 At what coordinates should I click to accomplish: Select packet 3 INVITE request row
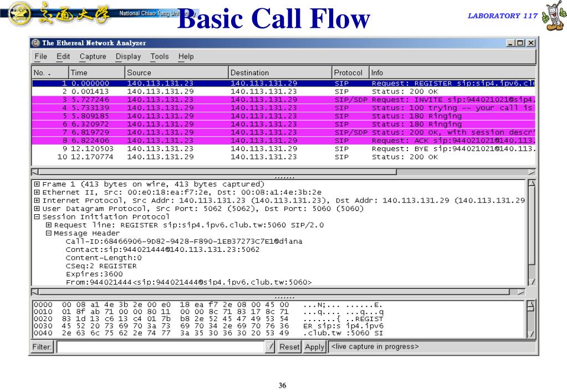click(284, 100)
